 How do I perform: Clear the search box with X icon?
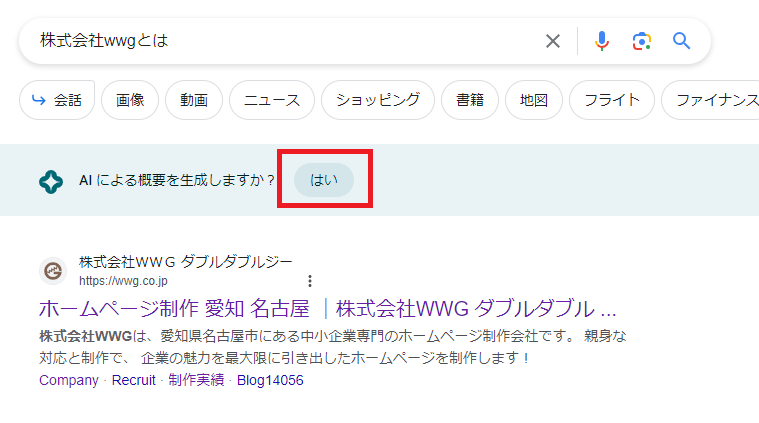[553, 41]
